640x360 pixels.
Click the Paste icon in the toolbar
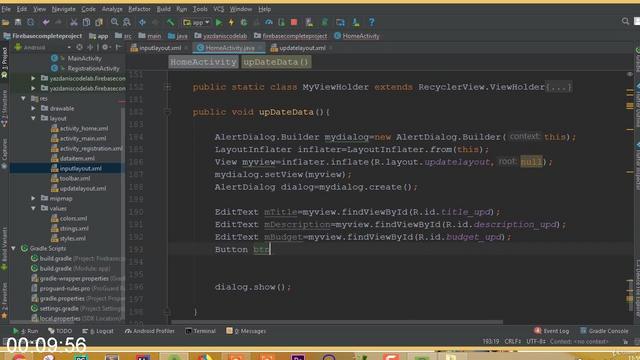click(99, 22)
